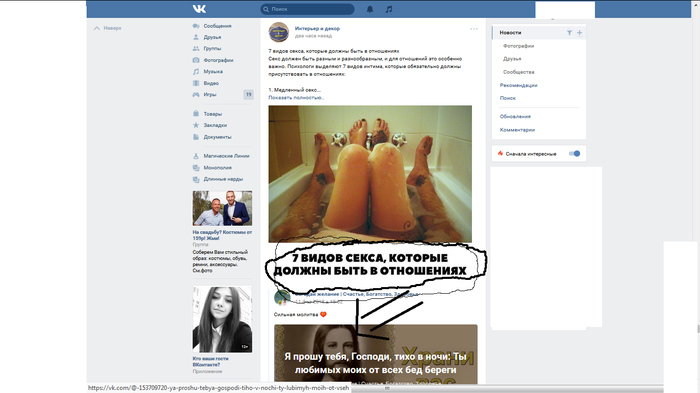Open the black-and-white girl ad image
Image resolution: width=700 pixels, height=393 pixels.
click(x=222, y=319)
